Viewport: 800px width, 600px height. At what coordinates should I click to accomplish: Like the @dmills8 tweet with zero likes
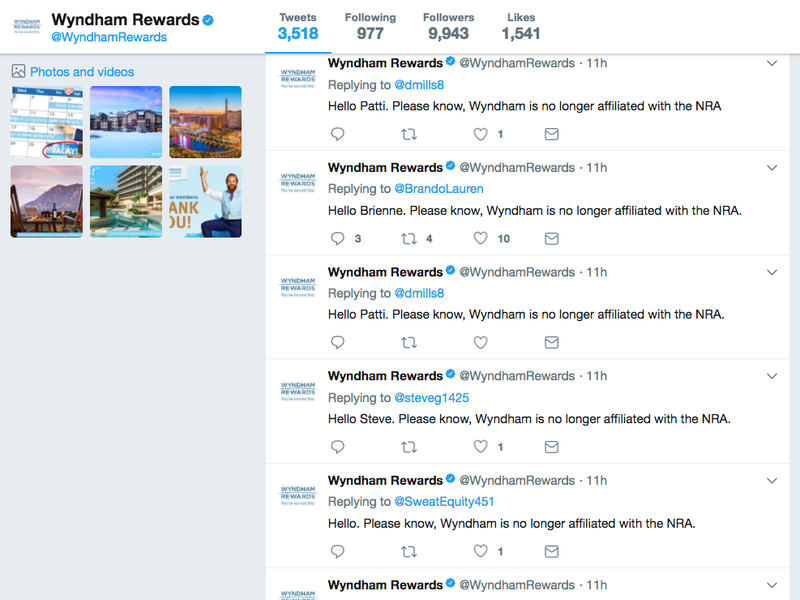[480, 342]
